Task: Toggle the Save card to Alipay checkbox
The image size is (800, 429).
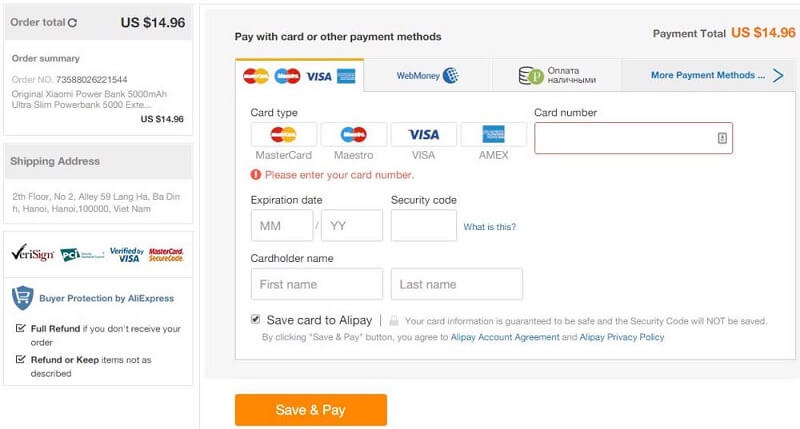Action: (x=256, y=319)
